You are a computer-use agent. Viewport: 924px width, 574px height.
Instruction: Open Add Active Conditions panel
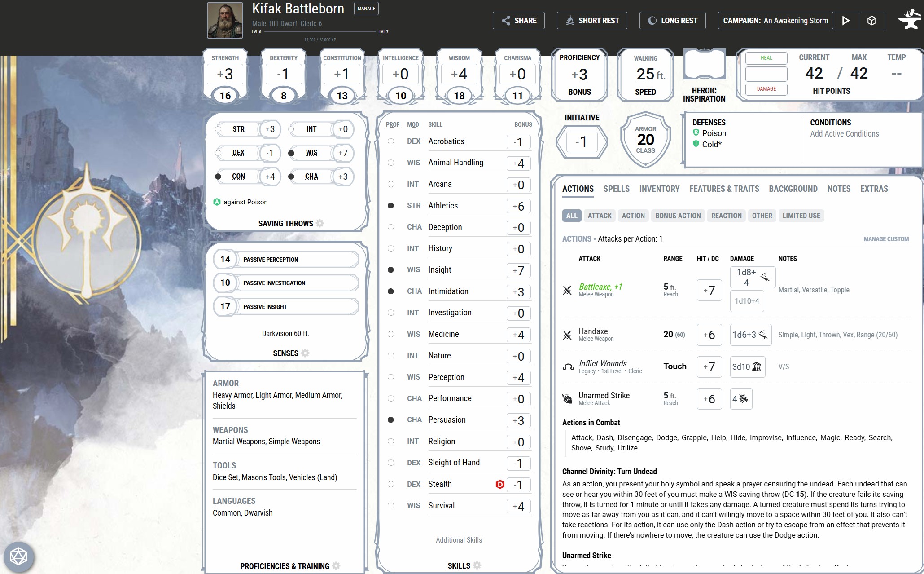(844, 134)
